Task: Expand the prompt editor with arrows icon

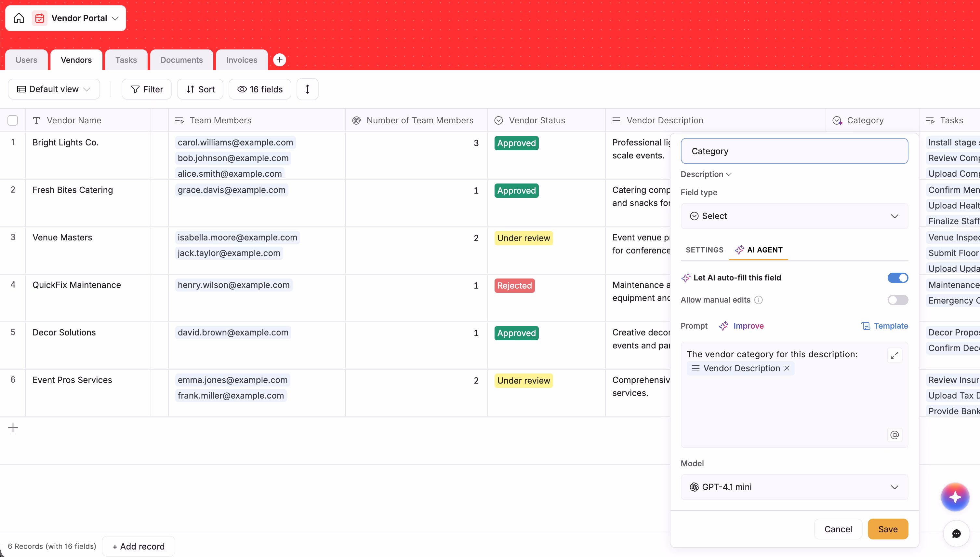Action: click(894, 355)
